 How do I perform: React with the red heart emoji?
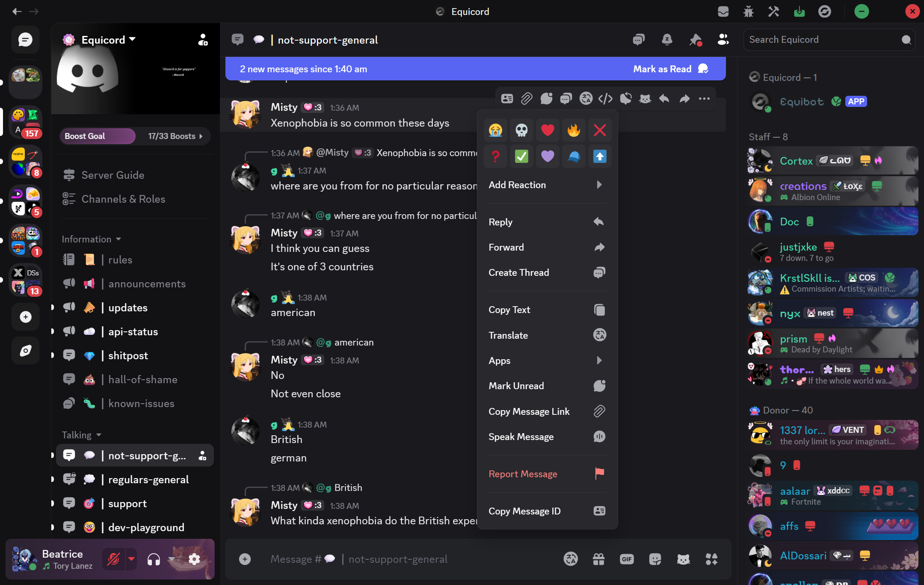[x=548, y=130]
